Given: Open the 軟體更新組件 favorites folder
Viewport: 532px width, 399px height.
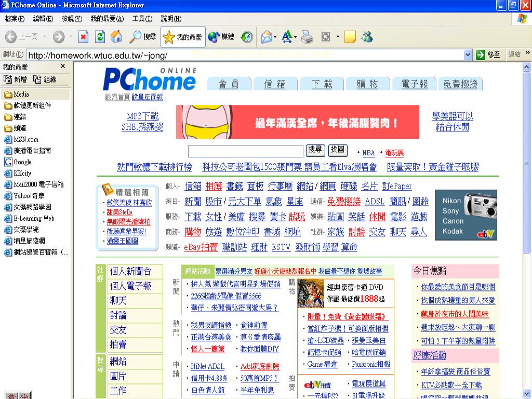Looking at the screenshot, I should click(x=28, y=105).
